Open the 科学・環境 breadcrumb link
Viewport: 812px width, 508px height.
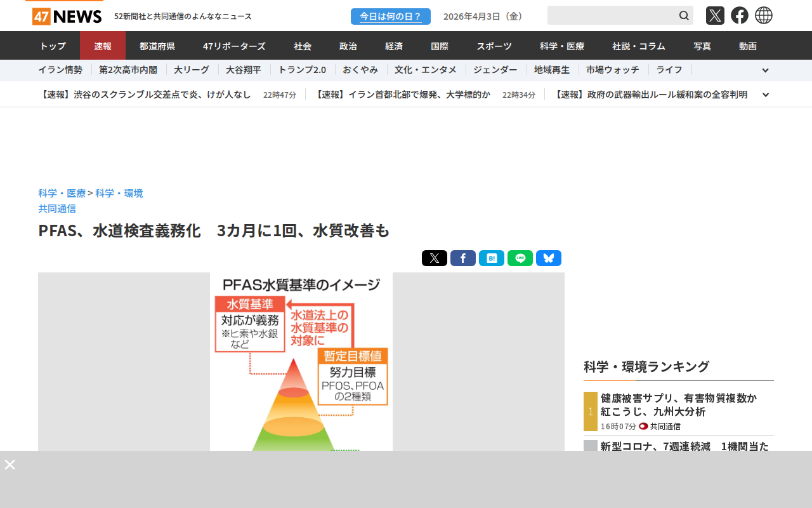[119, 193]
